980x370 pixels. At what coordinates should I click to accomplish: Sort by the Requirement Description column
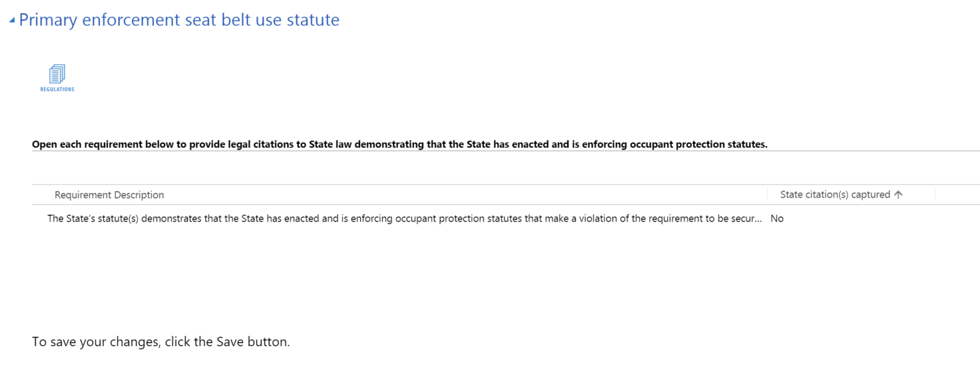(109, 195)
